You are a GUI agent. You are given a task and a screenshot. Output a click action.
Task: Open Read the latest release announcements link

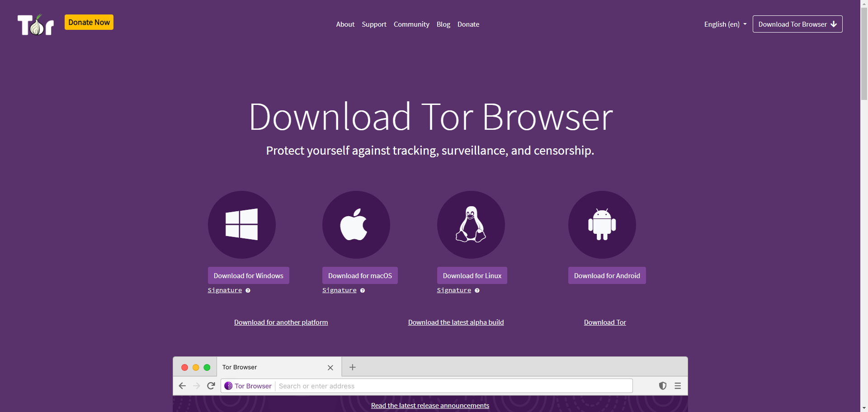click(430, 406)
